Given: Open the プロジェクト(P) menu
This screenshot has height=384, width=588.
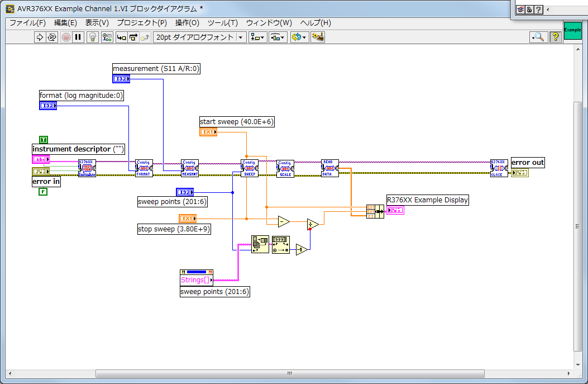Looking at the screenshot, I should [142, 23].
